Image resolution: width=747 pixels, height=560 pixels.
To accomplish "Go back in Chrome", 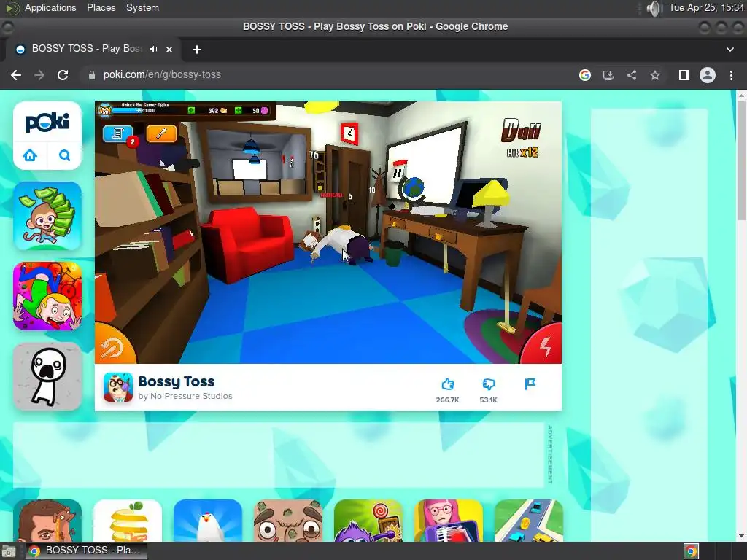I will (16, 75).
